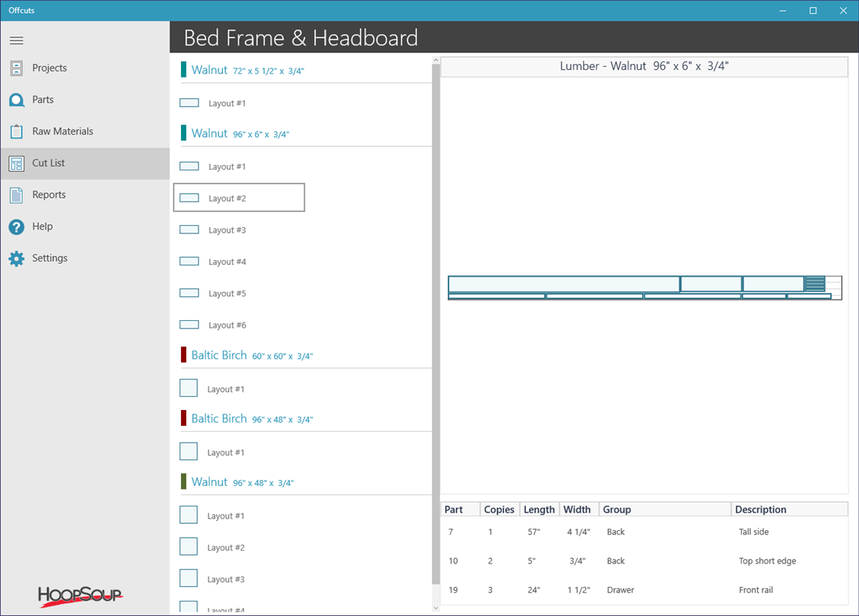This screenshot has height=616, width=859.
Task: Click the long top-left piece in board diagram
Action: 565,284
